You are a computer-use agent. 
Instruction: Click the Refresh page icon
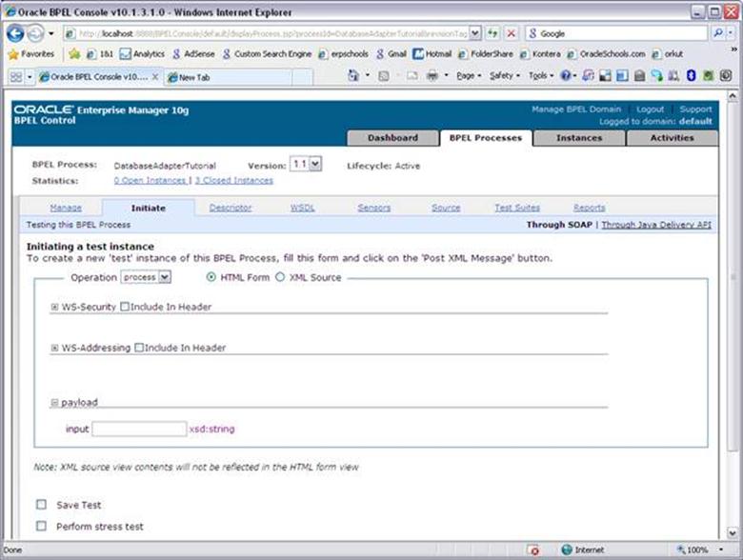coord(492,33)
